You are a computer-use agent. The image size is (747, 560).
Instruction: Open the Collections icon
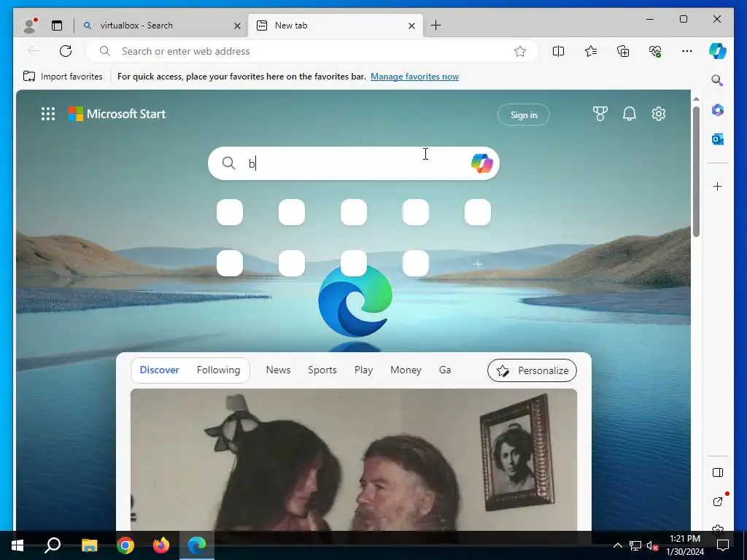[623, 51]
